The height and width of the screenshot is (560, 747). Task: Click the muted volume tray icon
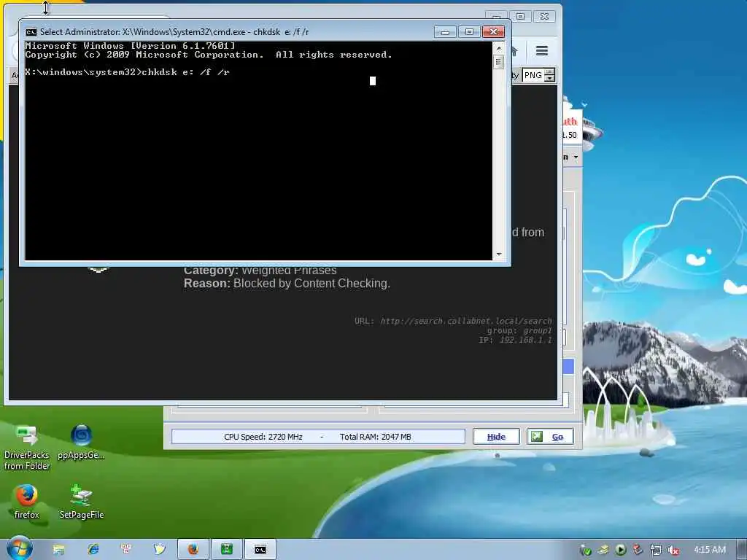(x=673, y=551)
